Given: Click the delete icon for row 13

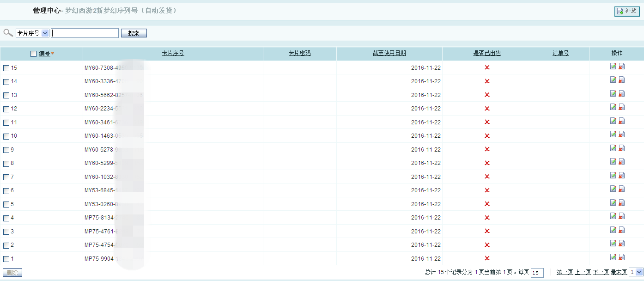Looking at the screenshot, I should pos(621,94).
